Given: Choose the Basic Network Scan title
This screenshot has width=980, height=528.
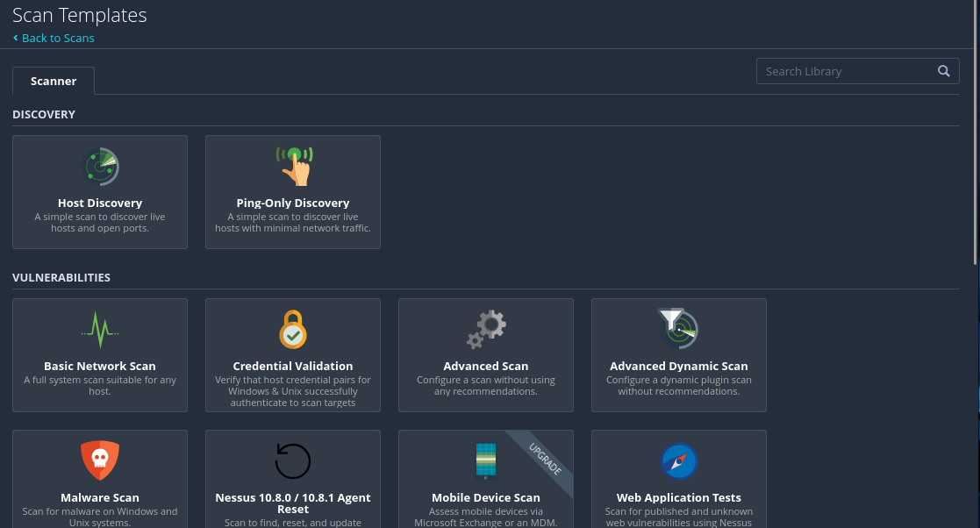Looking at the screenshot, I should [100, 366].
